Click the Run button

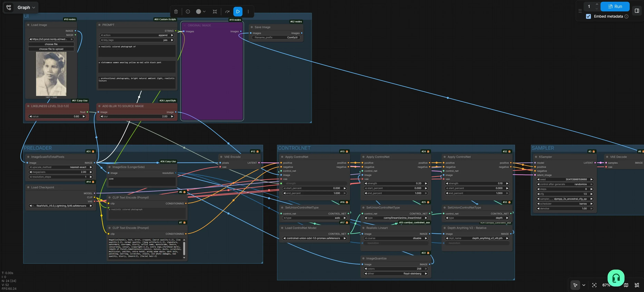tap(615, 7)
